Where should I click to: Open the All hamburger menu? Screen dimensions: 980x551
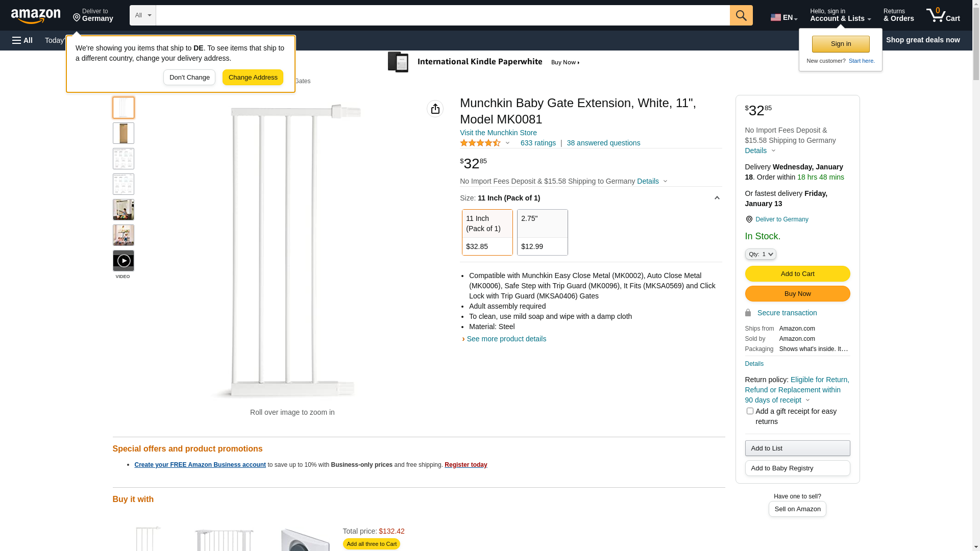22,40
